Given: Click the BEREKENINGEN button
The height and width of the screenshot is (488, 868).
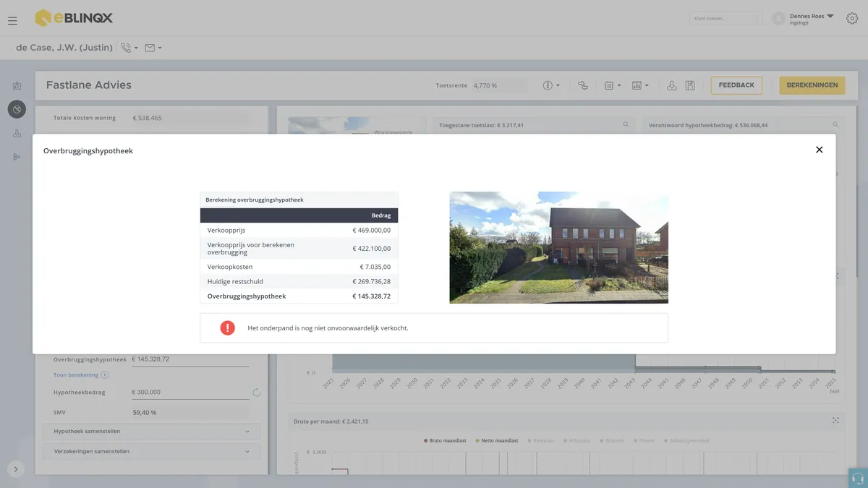Looking at the screenshot, I should (812, 85).
